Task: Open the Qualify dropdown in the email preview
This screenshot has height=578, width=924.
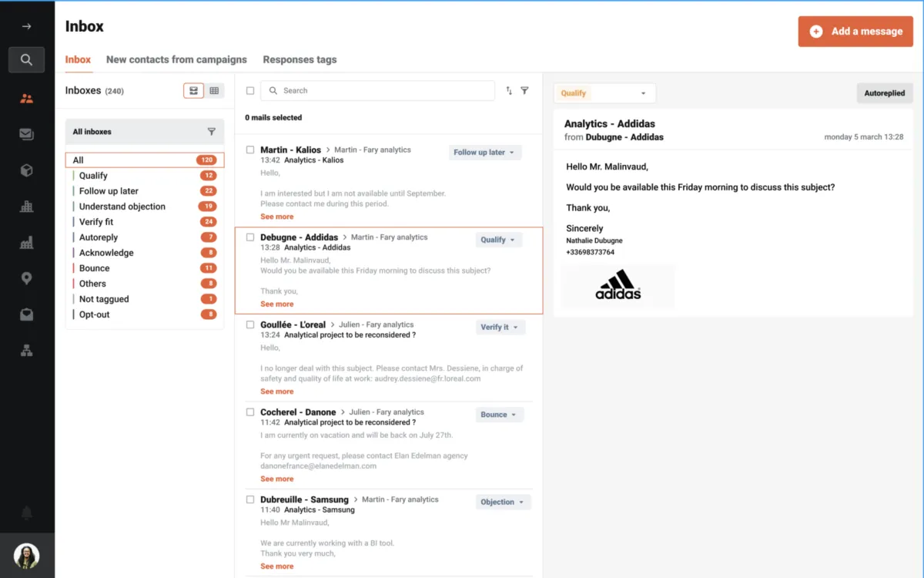Action: (x=604, y=93)
